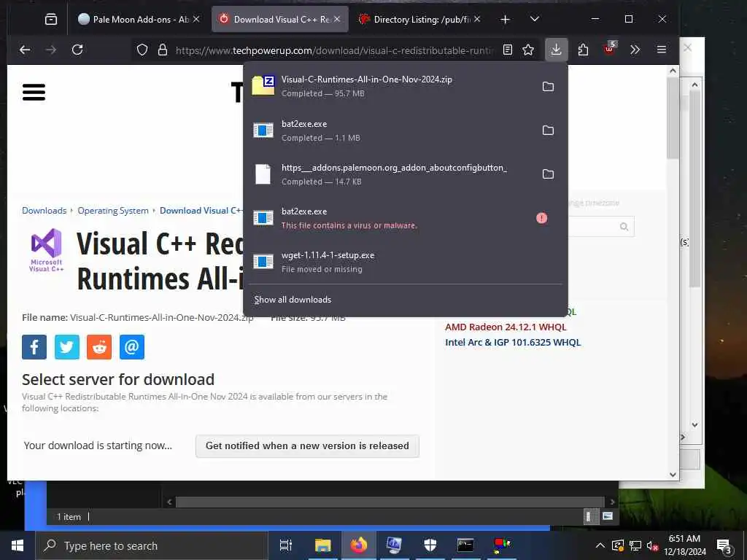Viewport: 747px width, 560px height.
Task: Open AMD Radeon 24.12.1 WHQL link
Action: point(506,327)
